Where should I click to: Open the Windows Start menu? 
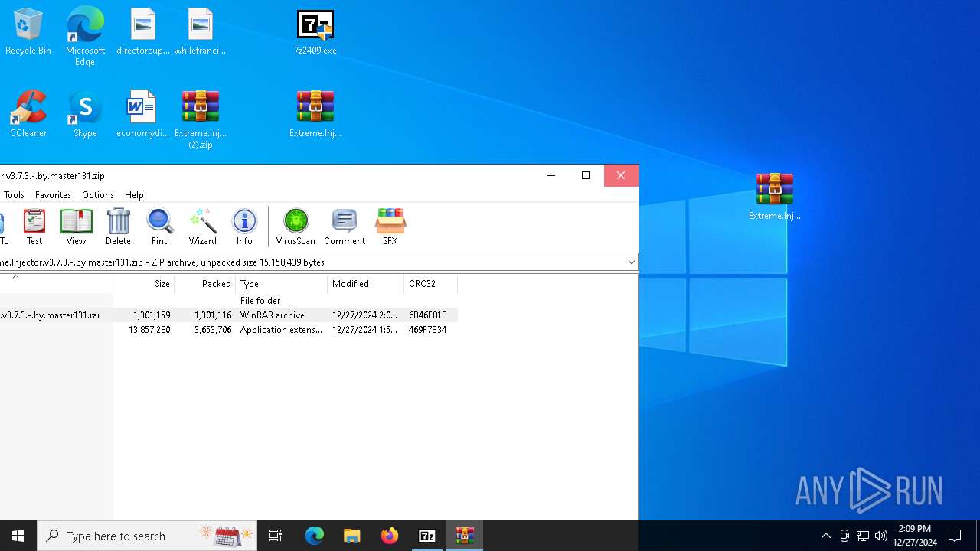point(18,536)
